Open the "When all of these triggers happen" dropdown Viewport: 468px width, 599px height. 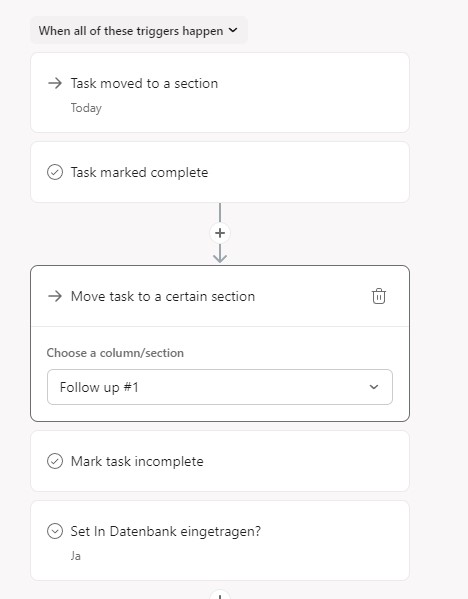pos(139,30)
